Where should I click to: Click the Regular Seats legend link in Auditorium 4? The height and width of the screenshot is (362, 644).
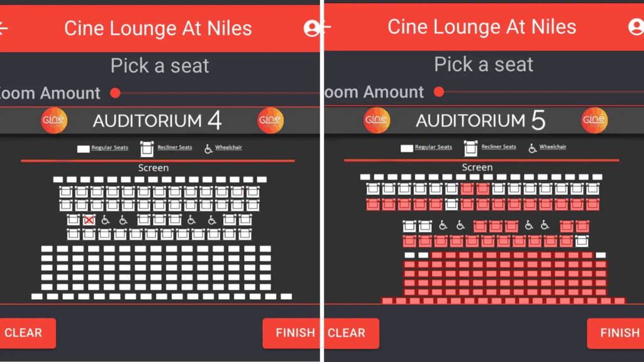pos(109,148)
